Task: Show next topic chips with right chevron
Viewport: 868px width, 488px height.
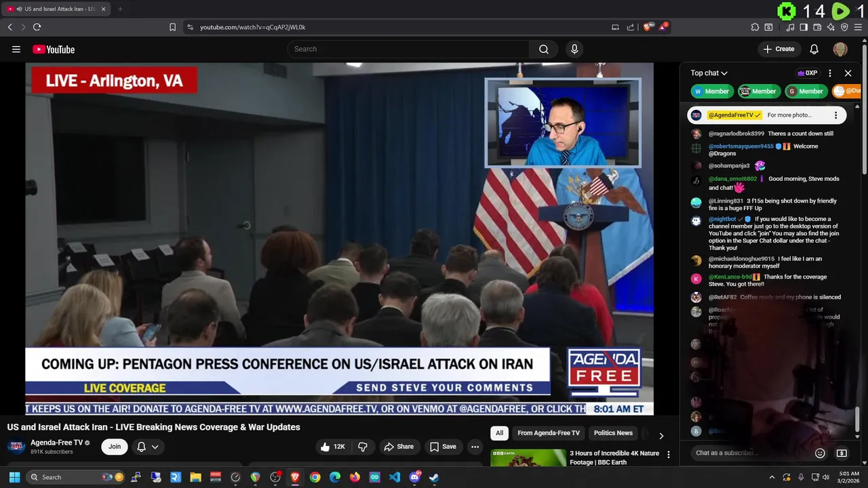Action: 661,436
